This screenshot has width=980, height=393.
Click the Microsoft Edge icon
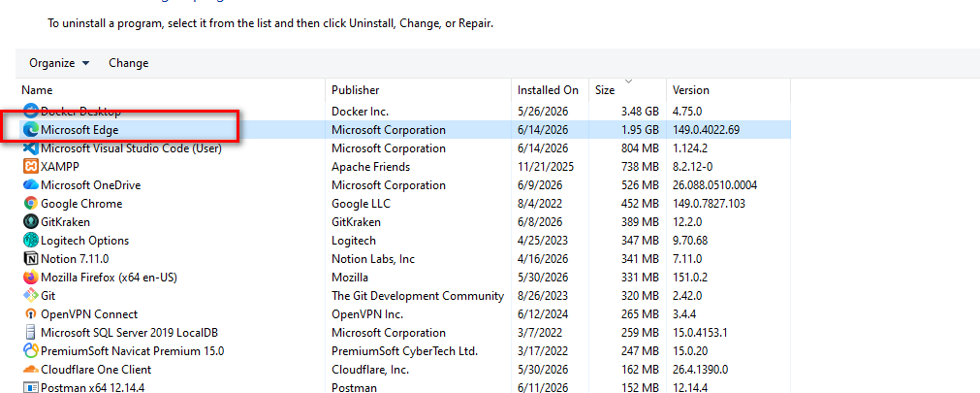click(x=31, y=129)
